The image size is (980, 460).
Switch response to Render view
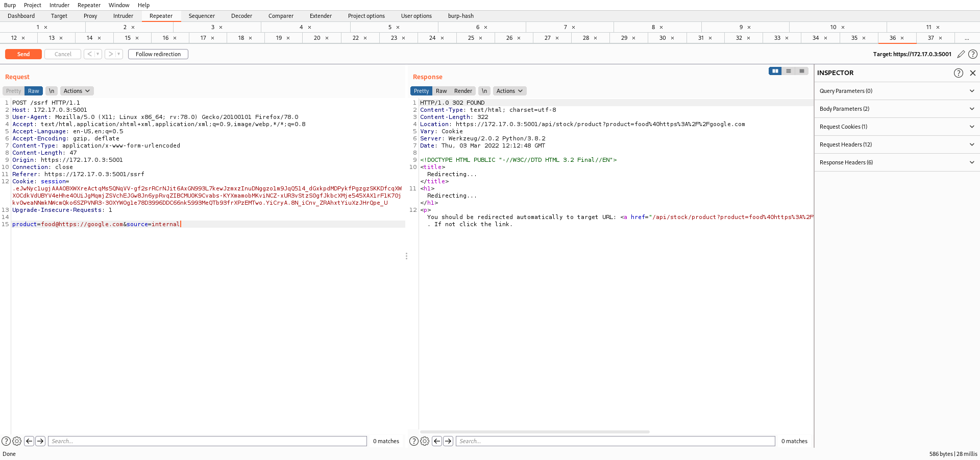(463, 91)
